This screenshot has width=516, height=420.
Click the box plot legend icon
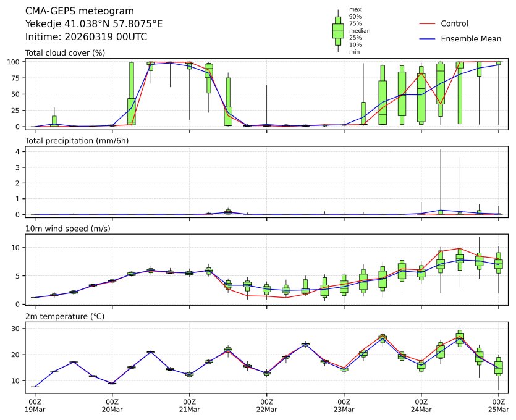coord(338,31)
